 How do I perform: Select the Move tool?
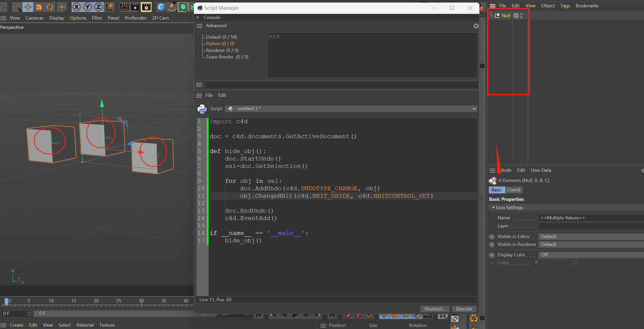(x=28, y=7)
